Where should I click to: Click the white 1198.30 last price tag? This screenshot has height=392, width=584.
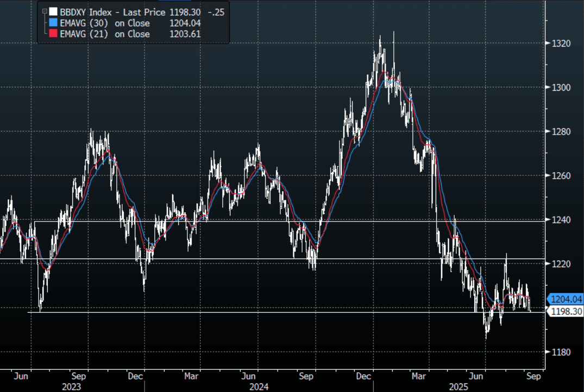coord(567,312)
